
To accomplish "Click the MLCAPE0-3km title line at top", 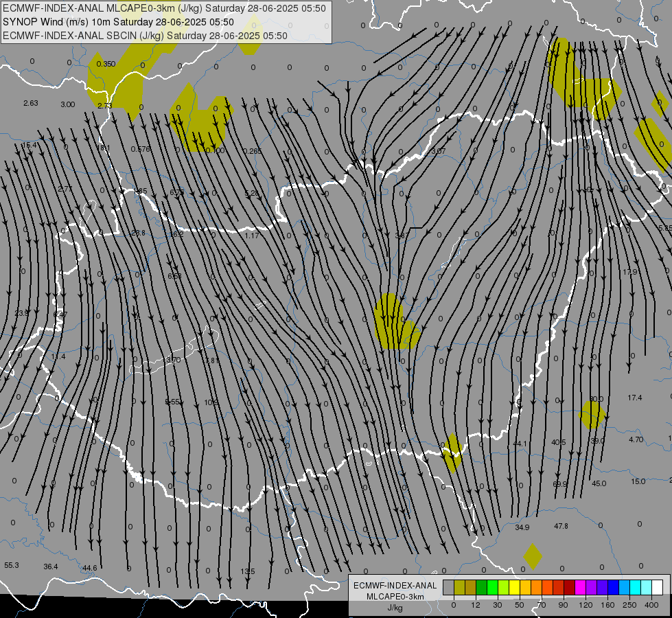I will (x=164, y=8).
